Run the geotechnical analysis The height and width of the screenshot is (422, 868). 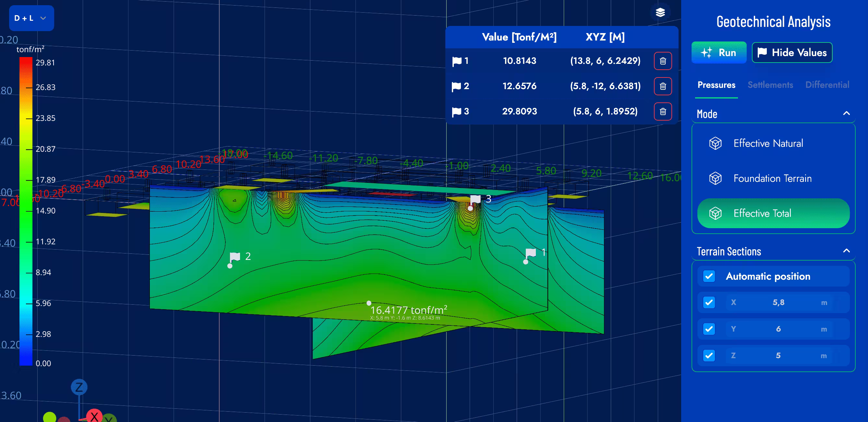tap(719, 53)
